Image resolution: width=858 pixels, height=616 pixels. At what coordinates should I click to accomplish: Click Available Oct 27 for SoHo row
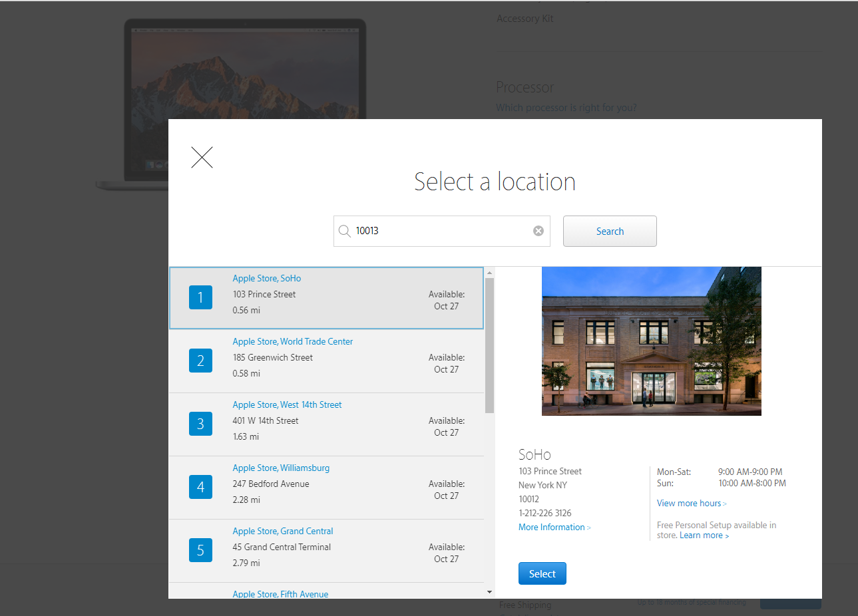tap(447, 300)
